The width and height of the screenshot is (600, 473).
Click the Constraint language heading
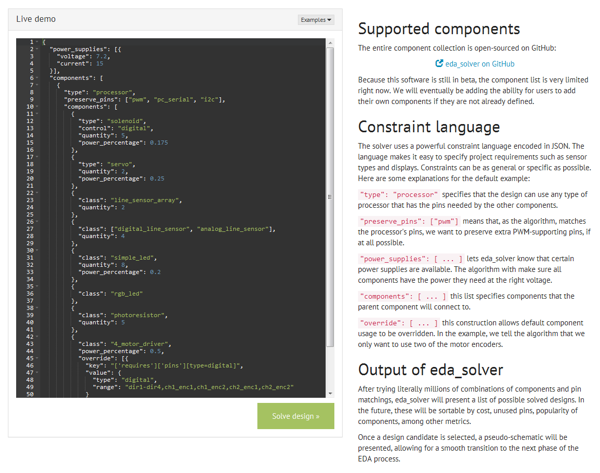pyautogui.click(x=429, y=127)
